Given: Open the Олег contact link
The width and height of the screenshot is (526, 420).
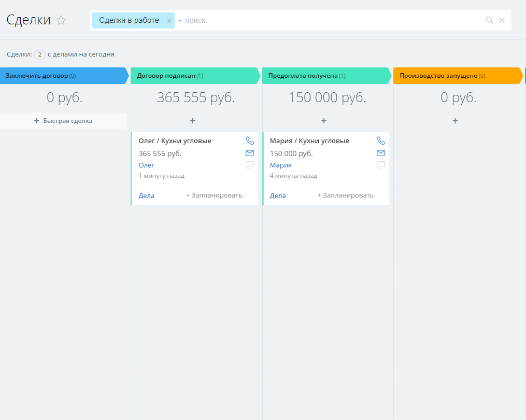Looking at the screenshot, I should (147, 165).
